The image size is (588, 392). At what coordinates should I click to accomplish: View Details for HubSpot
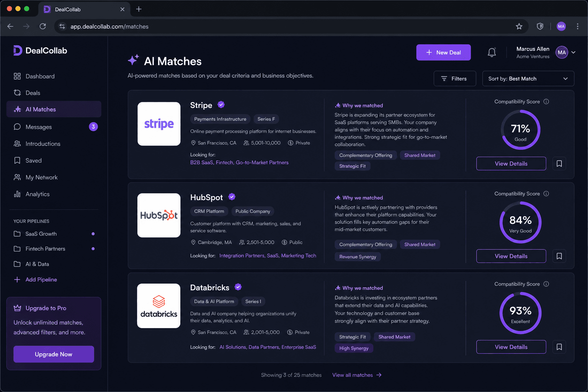click(511, 256)
